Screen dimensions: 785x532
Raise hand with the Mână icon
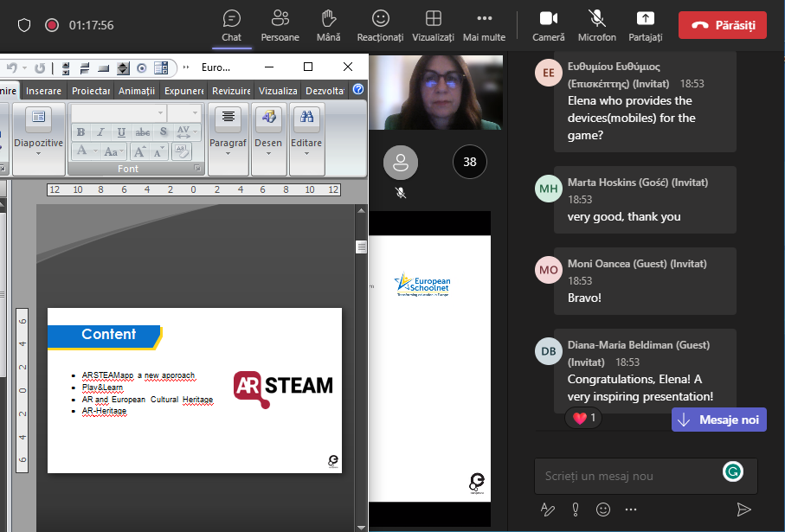pos(328,24)
